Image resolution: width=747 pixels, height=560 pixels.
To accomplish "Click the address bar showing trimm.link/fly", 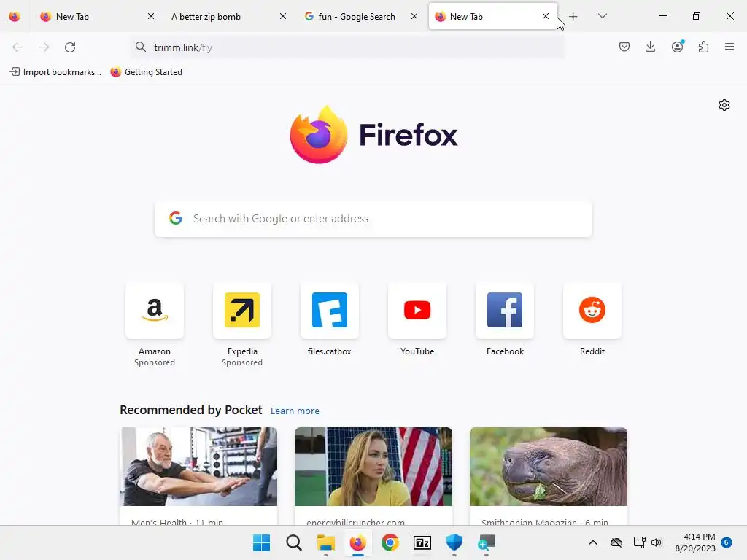I will [x=348, y=47].
